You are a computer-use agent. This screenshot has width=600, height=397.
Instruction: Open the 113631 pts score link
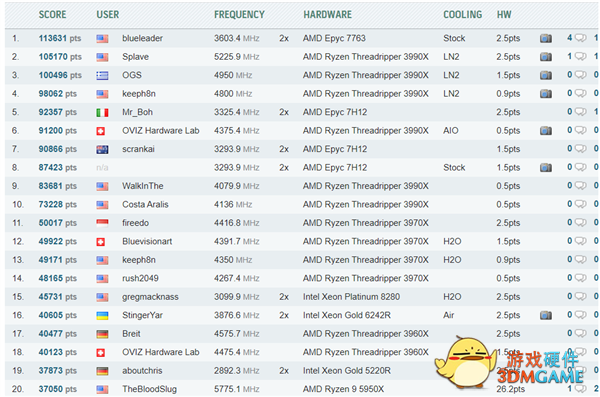[60, 38]
